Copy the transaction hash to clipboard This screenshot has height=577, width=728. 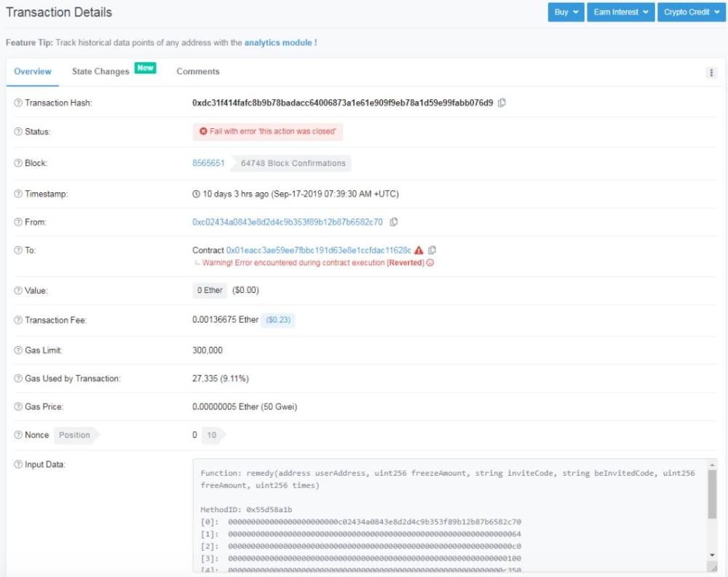tap(502, 103)
